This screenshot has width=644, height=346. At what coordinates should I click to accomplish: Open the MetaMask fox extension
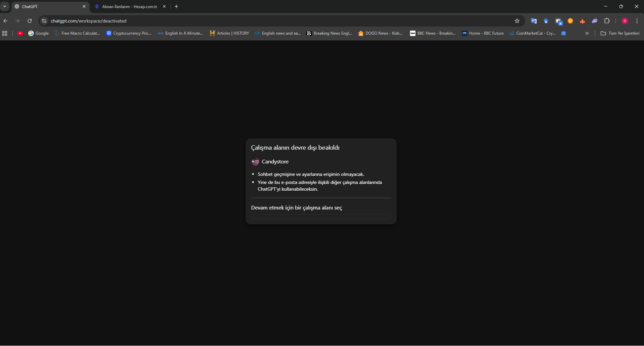coord(582,21)
